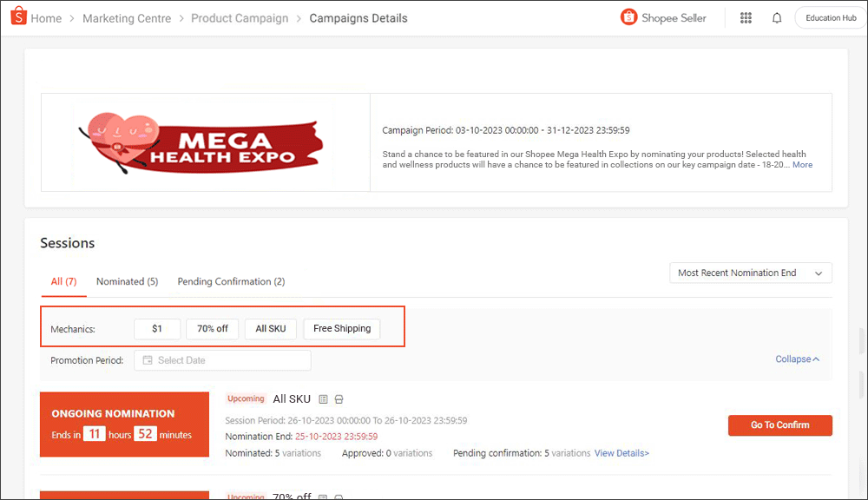Collapse the session filter panel

[x=797, y=359]
